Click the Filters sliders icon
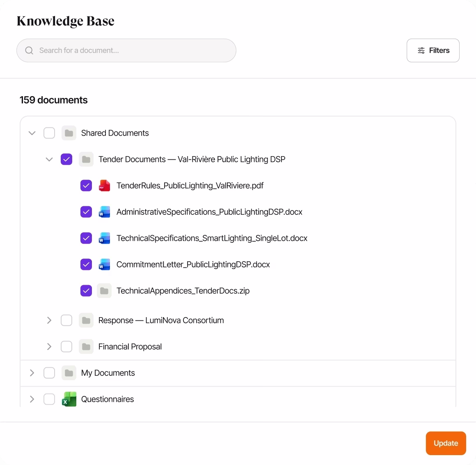 pyautogui.click(x=421, y=51)
